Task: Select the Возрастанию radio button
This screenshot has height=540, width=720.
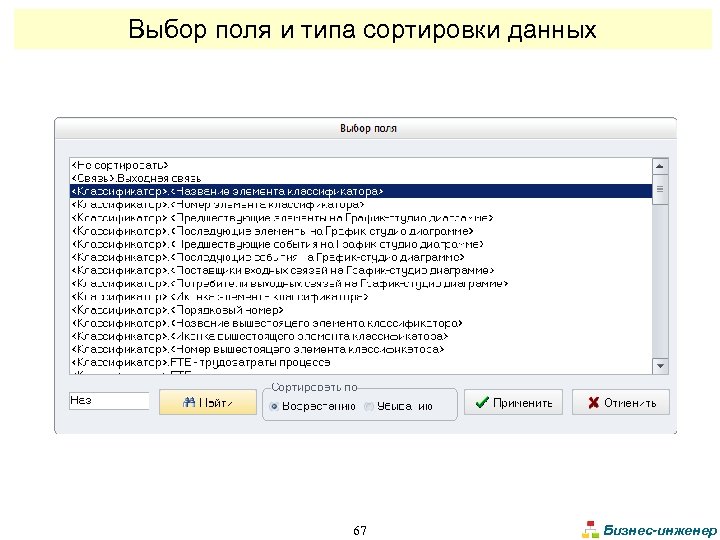Action: (274, 406)
